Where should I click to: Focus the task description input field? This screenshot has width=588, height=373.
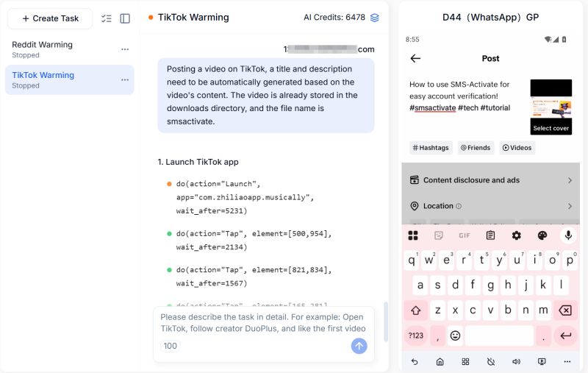[263, 323]
